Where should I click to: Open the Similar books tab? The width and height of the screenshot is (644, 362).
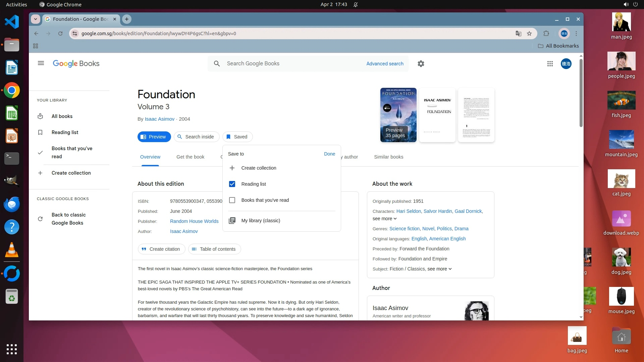388,157
